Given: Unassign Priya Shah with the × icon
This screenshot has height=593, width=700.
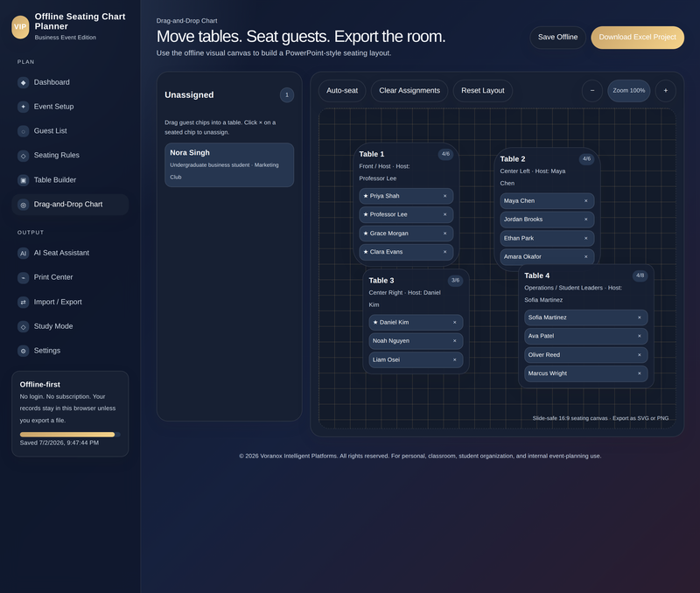Looking at the screenshot, I should (x=444, y=196).
